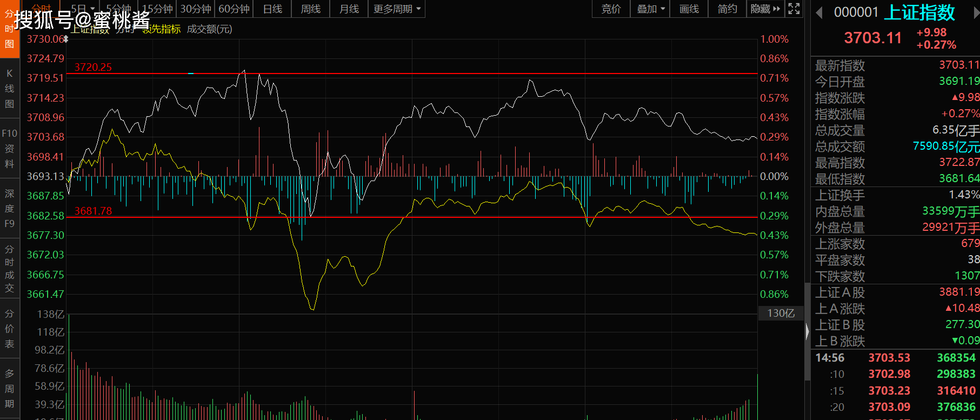Click the 3681.78 support line label

coord(93,211)
